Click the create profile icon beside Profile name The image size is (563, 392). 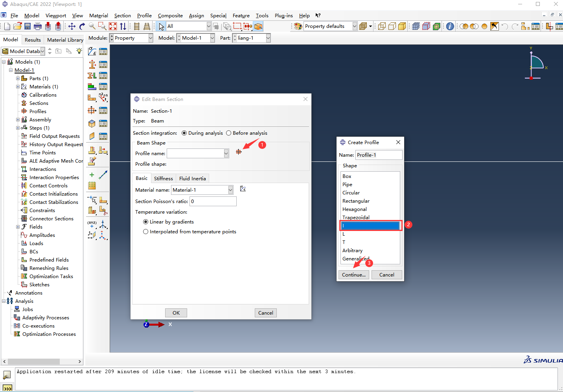point(239,152)
